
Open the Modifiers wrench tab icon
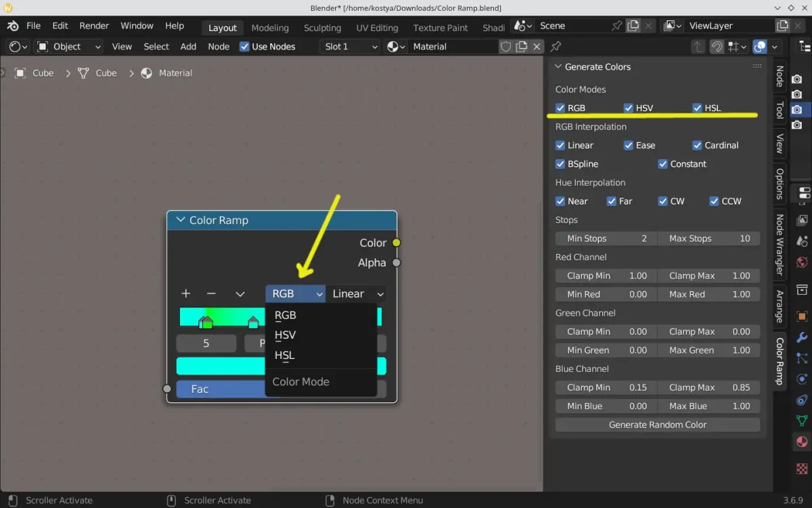coord(803,337)
